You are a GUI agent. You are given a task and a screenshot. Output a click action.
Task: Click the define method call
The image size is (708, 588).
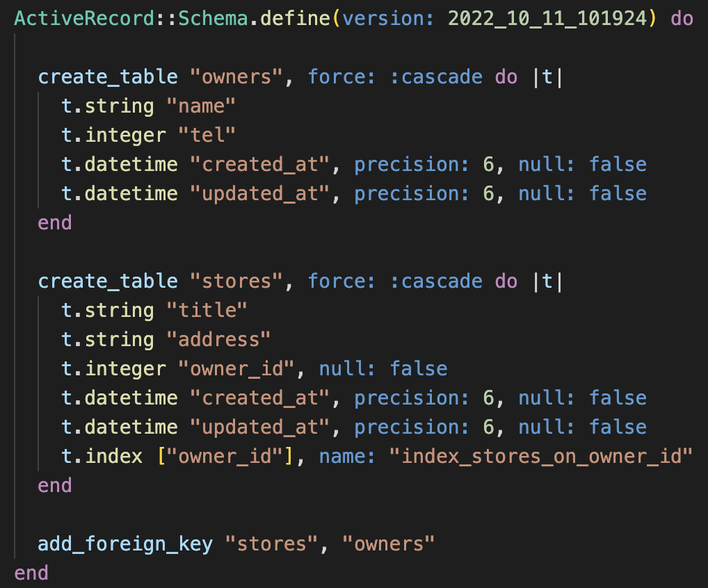point(296,19)
